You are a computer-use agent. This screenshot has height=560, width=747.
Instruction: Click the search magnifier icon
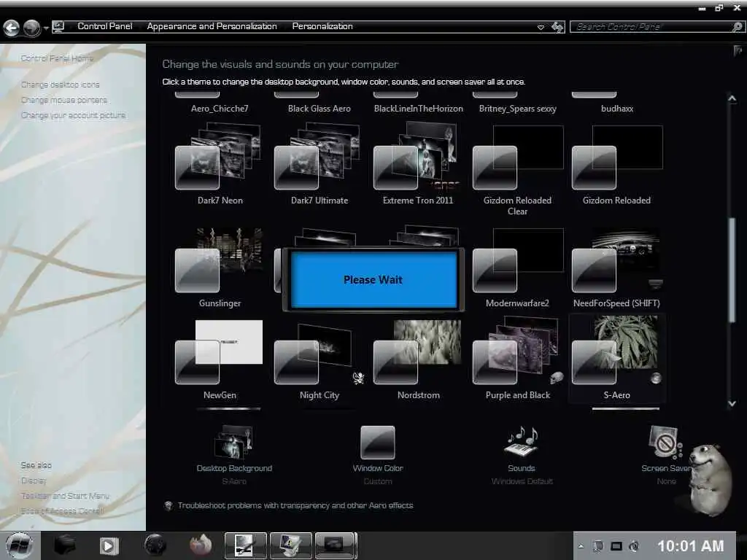[737, 27]
